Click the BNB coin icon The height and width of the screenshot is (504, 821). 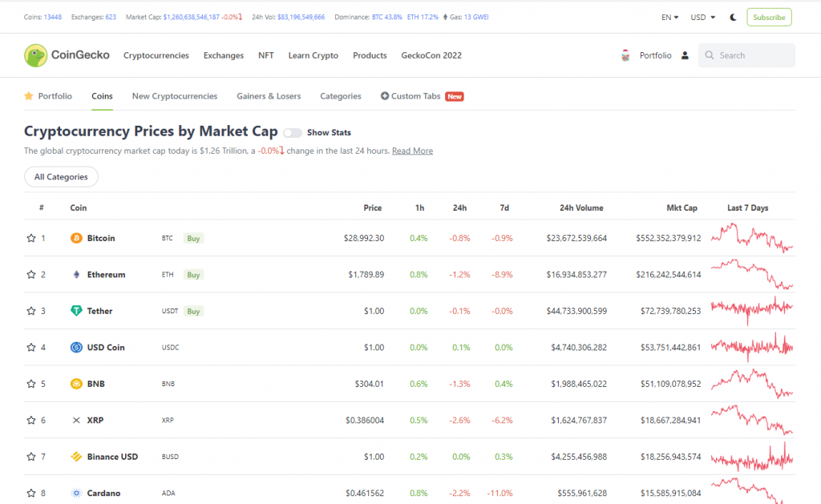click(x=76, y=384)
